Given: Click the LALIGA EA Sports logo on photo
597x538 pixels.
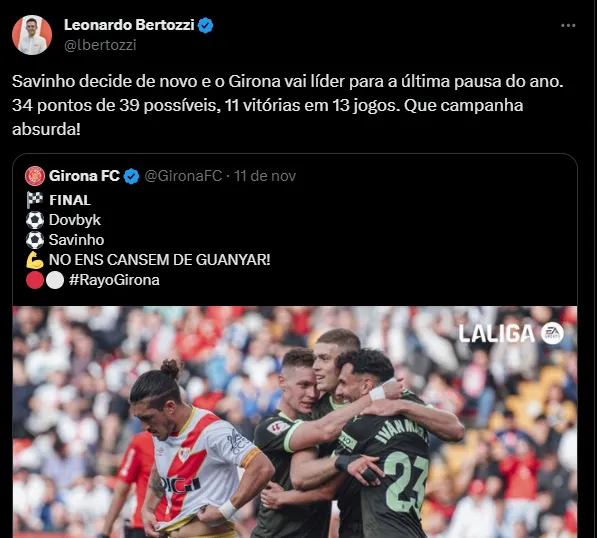Looking at the screenshot, I should pos(511,334).
